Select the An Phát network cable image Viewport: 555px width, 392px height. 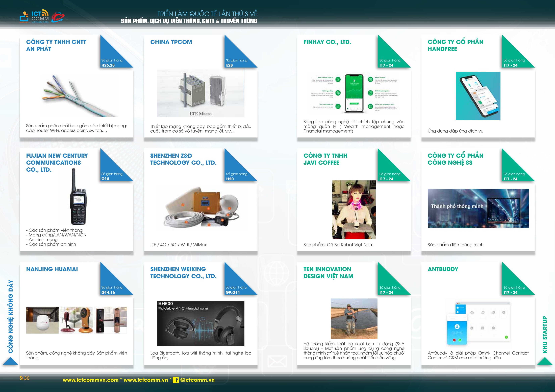coord(81,96)
